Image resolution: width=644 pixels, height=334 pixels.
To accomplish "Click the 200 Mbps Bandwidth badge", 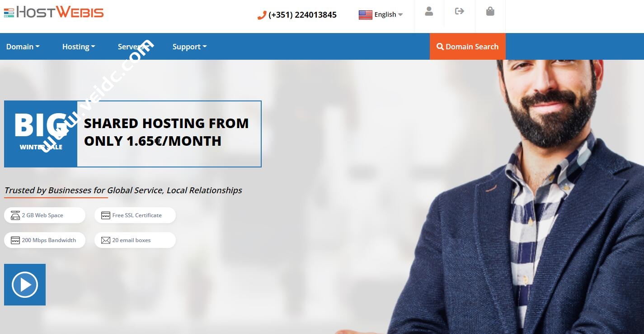I will [45, 240].
